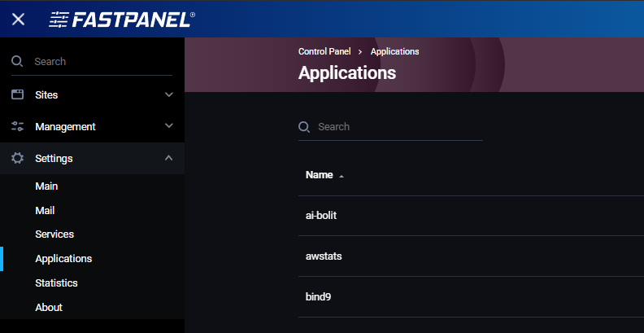Viewport: 644px width, 333px height.
Task: Toggle sort arrow next to Name
Action: click(x=342, y=176)
